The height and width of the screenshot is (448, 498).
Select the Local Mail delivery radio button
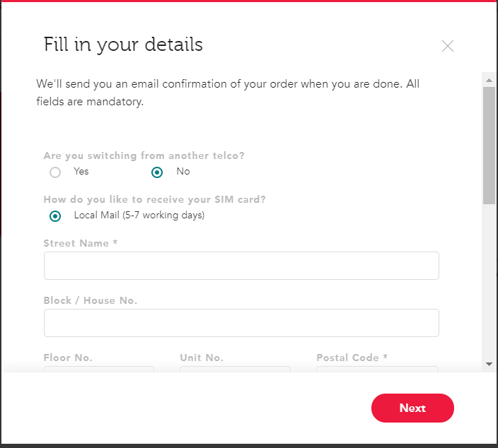tap(55, 216)
